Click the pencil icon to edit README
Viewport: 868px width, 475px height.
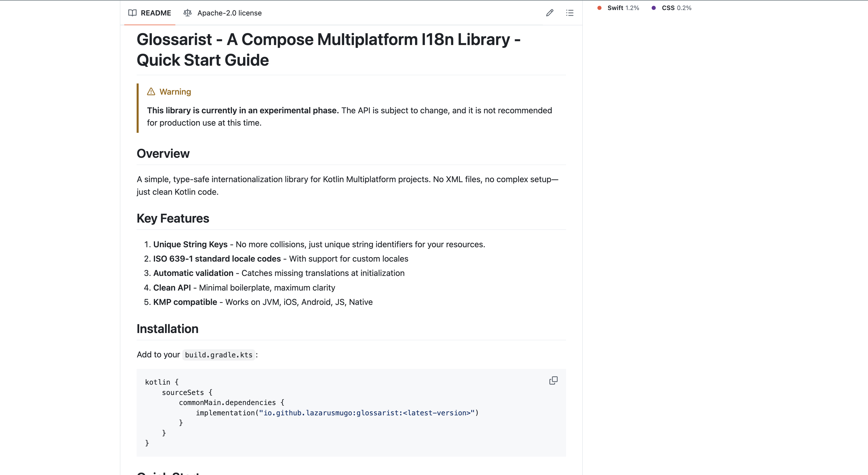pos(550,13)
